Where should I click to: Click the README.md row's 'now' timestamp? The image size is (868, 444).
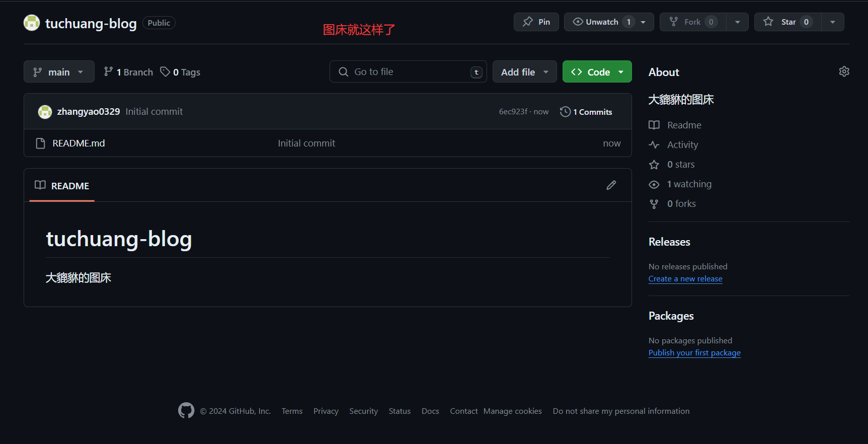[612, 143]
